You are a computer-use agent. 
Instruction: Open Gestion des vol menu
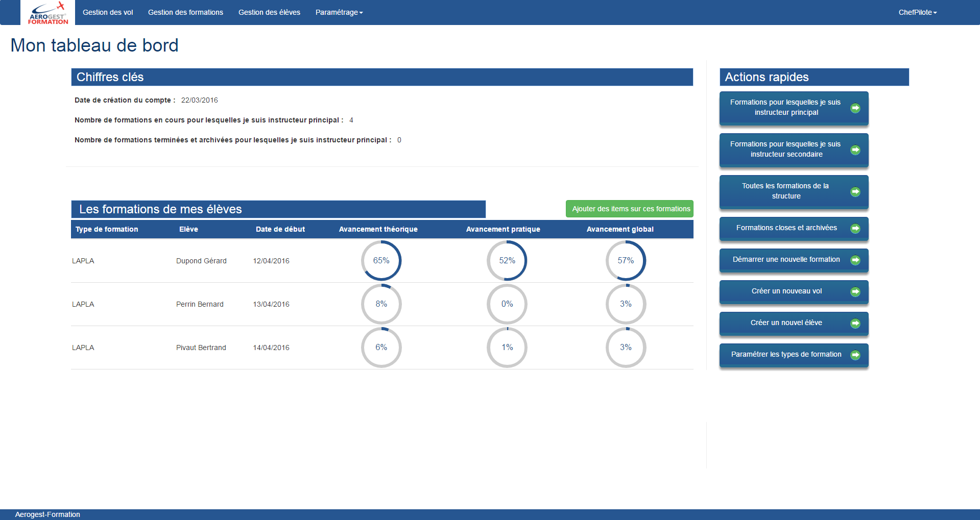[108, 12]
